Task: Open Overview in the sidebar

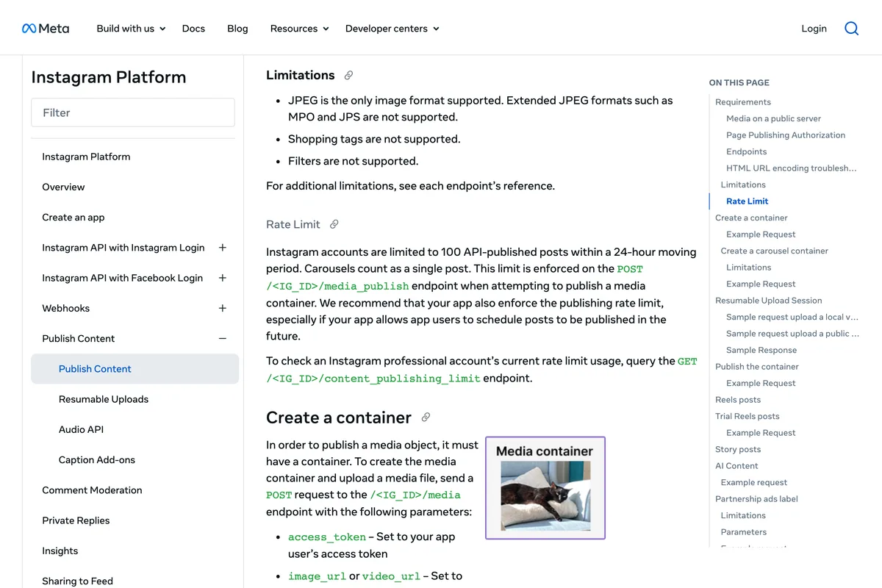Action: pos(63,187)
